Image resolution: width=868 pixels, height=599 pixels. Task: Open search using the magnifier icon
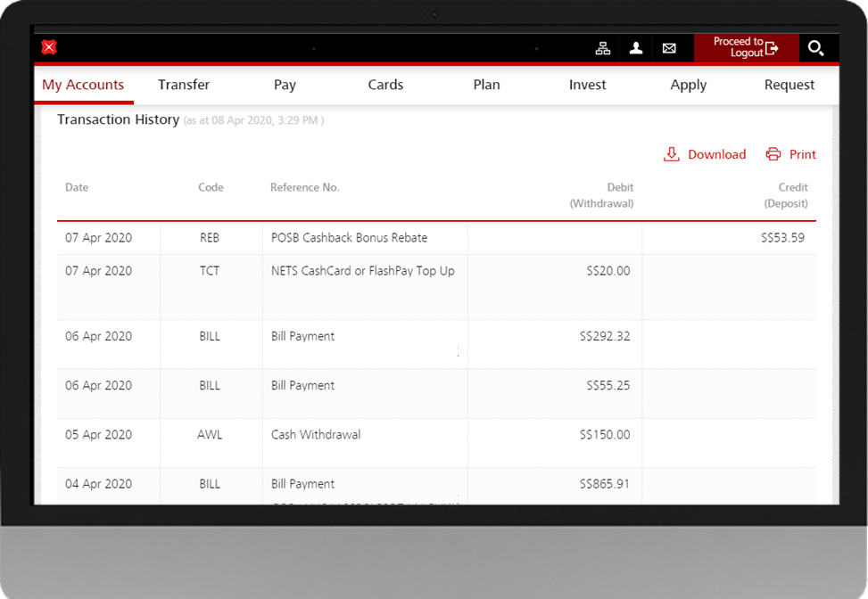point(816,48)
